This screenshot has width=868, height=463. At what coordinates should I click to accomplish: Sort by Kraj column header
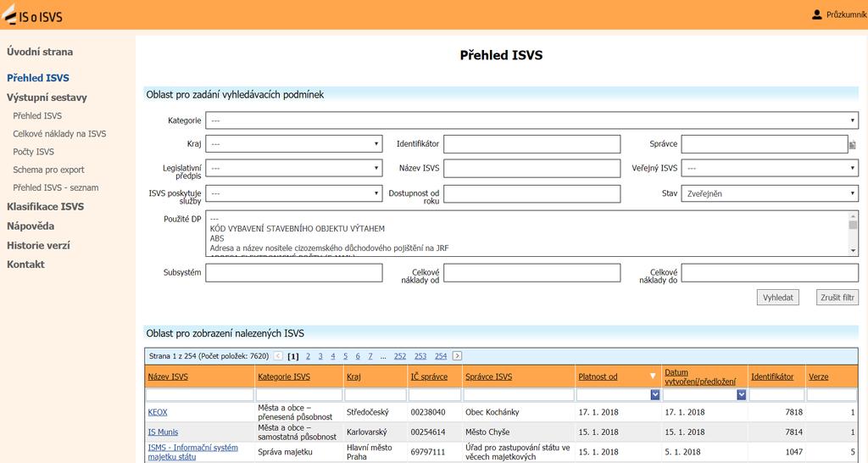pyautogui.click(x=353, y=377)
